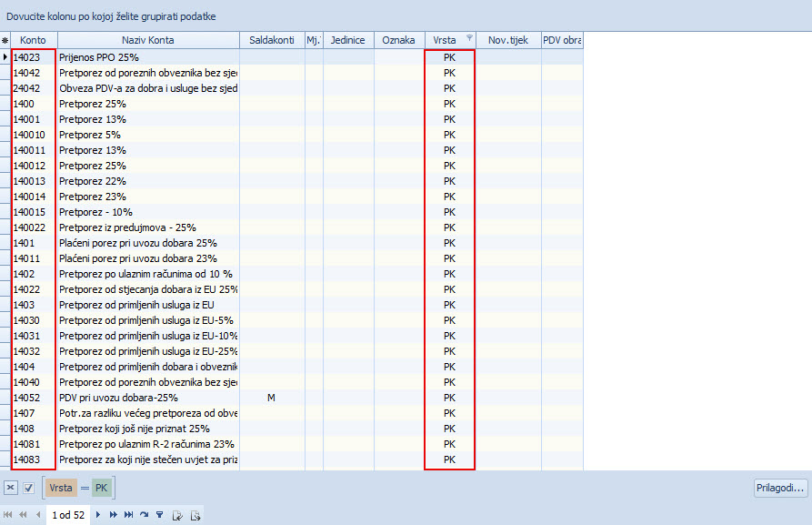The height and width of the screenshot is (525, 812).
Task: Open the Prilagodi... filter customization button
Action: [780, 488]
